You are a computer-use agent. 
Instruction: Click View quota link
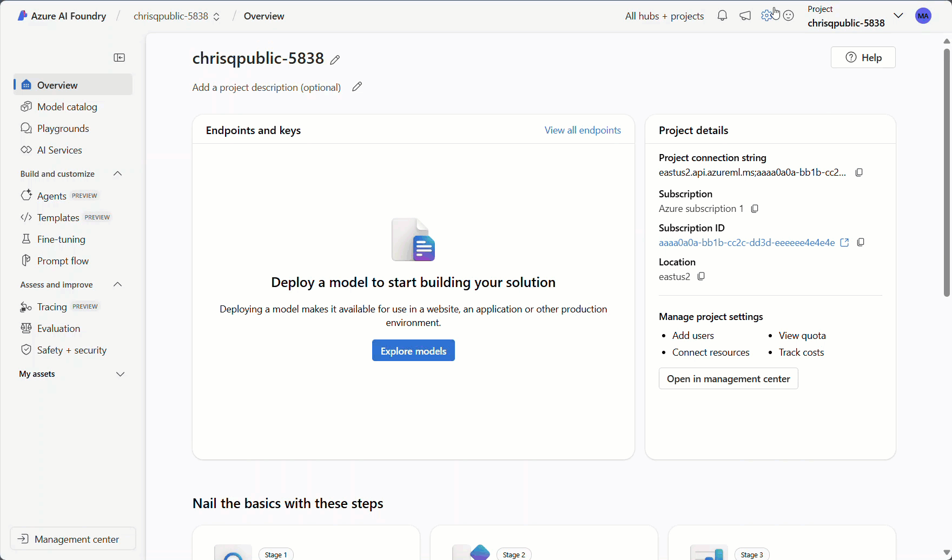[x=802, y=336]
